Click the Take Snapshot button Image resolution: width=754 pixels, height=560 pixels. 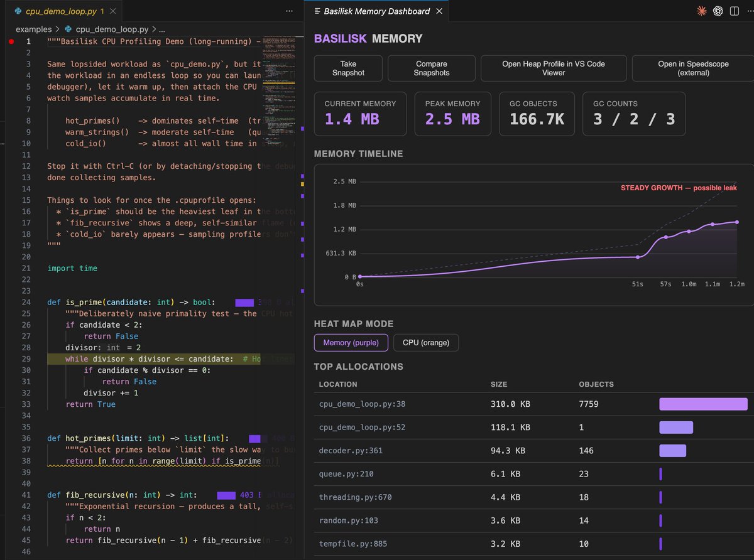pyautogui.click(x=348, y=68)
